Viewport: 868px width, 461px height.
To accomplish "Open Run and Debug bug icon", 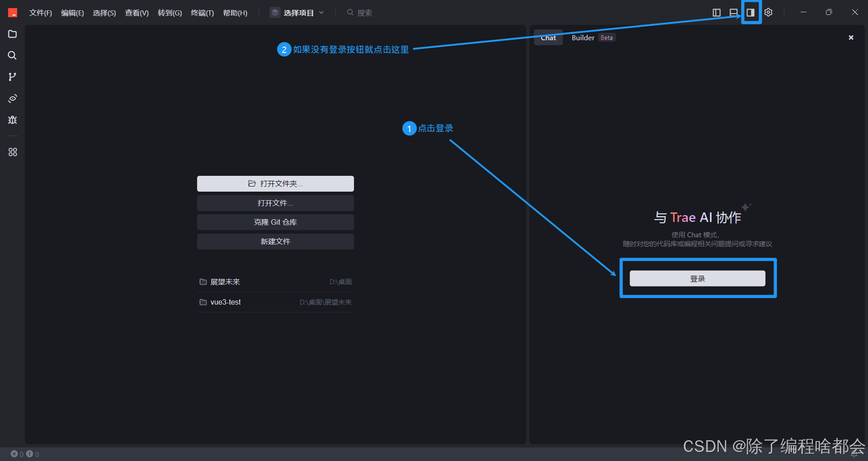I will coord(13,120).
